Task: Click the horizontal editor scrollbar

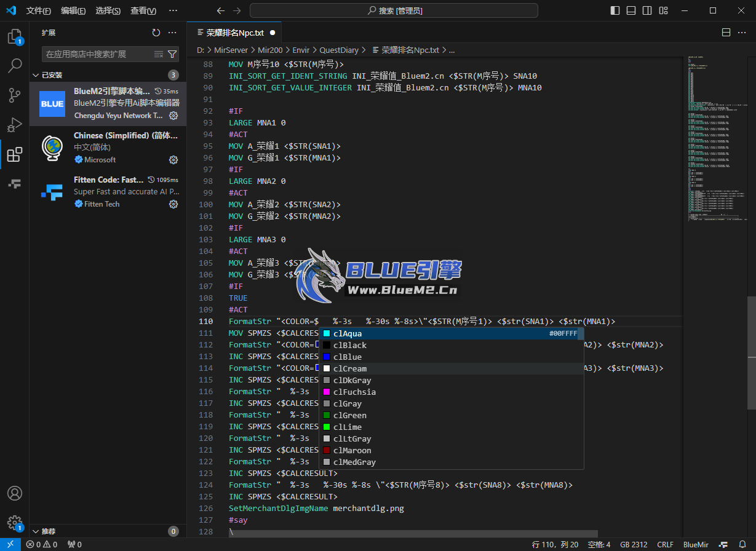Action: (x=413, y=534)
